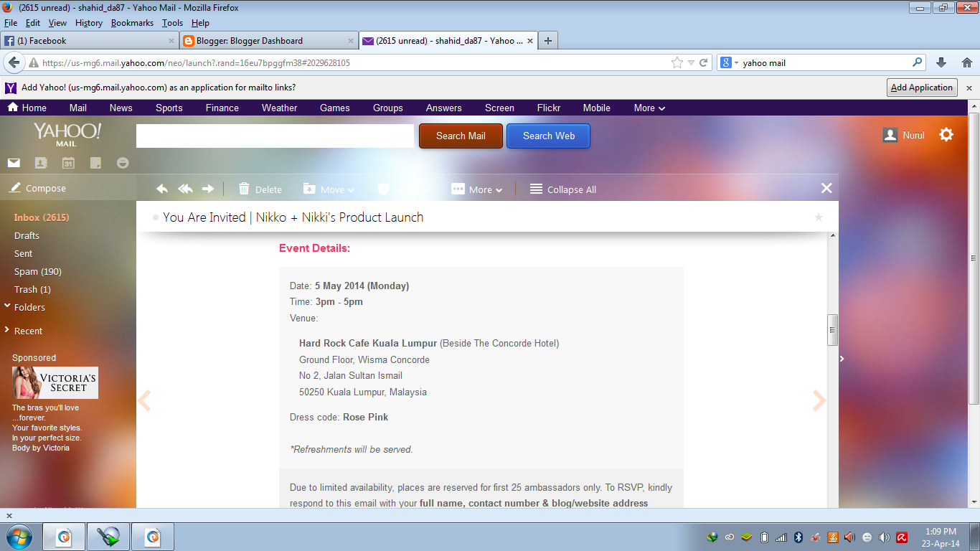Open the Notepad icon

pos(95,163)
